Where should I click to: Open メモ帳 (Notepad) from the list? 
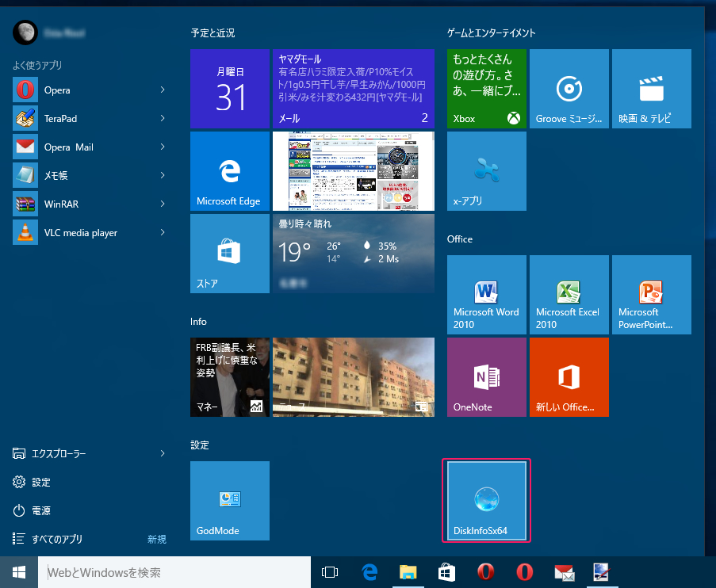(x=89, y=175)
